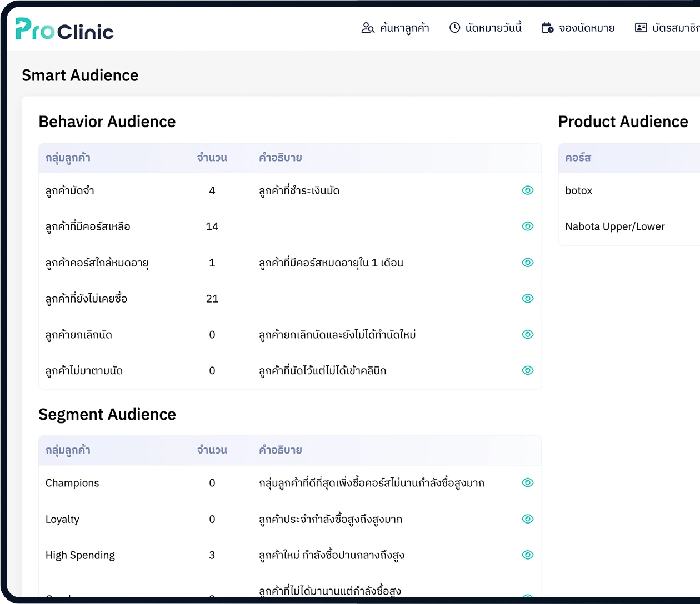
Task: View ลูกค้าไม่มาตามนัด group via eye icon
Action: coord(527,370)
